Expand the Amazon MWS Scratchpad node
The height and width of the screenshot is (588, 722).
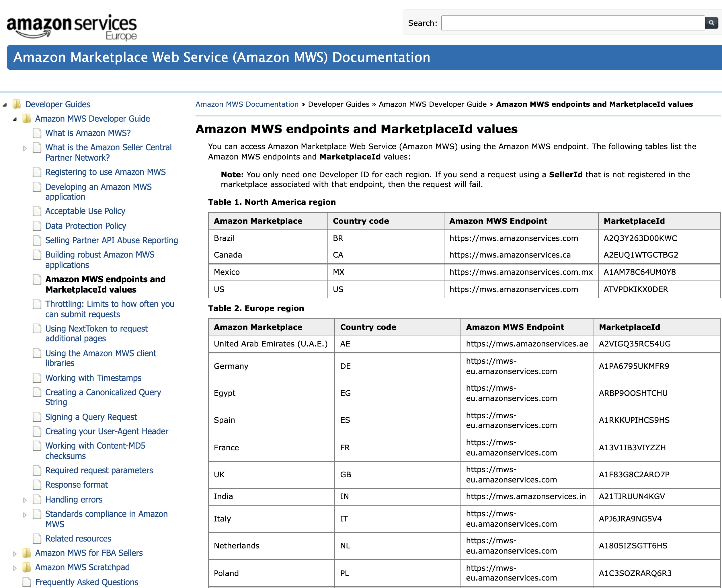coord(15,568)
